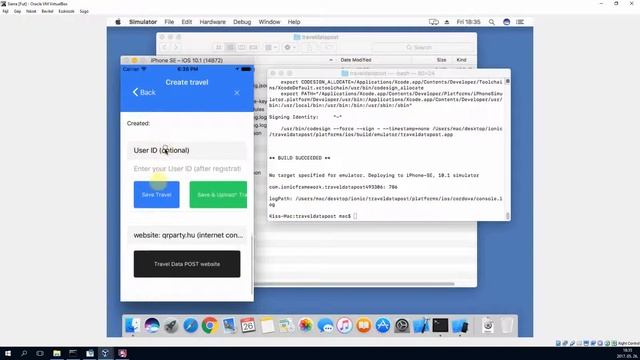Open iTunes from the Dock
The image size is (640, 360).
pyautogui.click(x=344, y=325)
